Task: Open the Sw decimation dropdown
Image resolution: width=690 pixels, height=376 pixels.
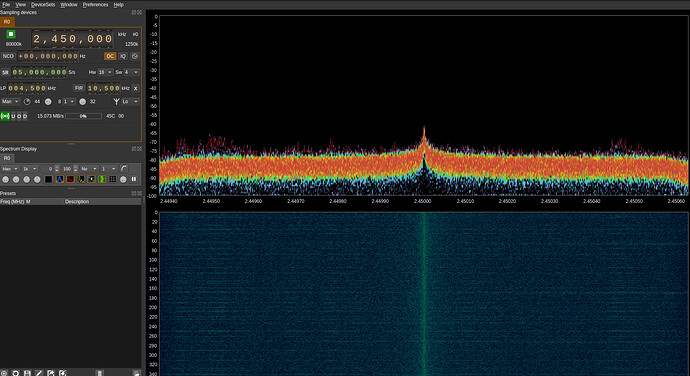Action: 131,72
